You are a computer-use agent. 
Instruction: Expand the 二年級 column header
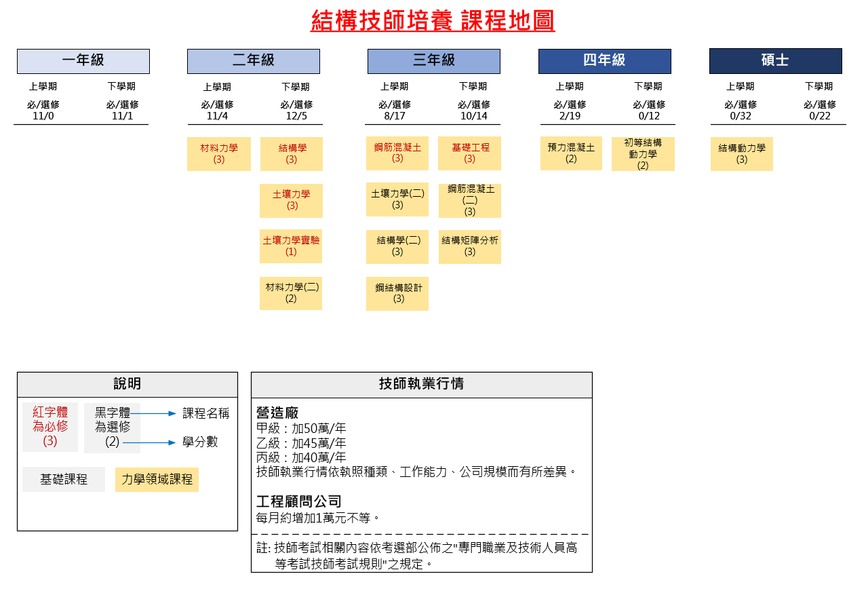tap(253, 61)
